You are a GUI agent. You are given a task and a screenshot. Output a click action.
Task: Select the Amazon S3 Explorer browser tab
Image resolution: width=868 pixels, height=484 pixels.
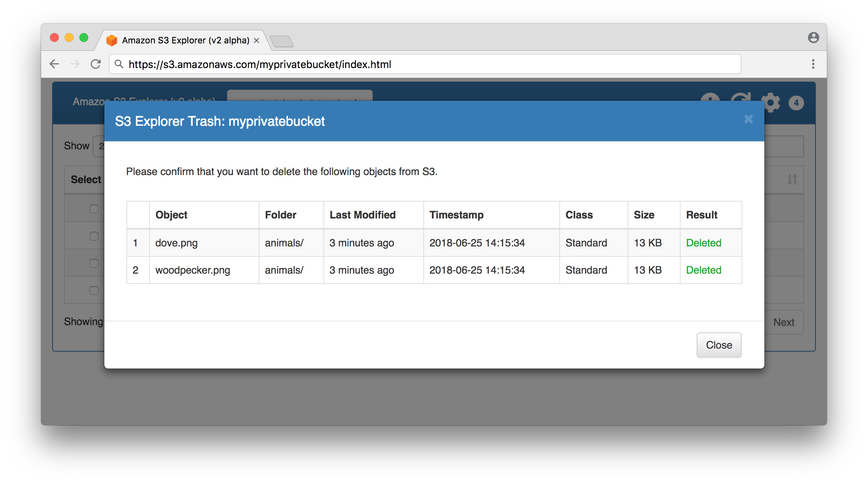pyautogui.click(x=185, y=40)
